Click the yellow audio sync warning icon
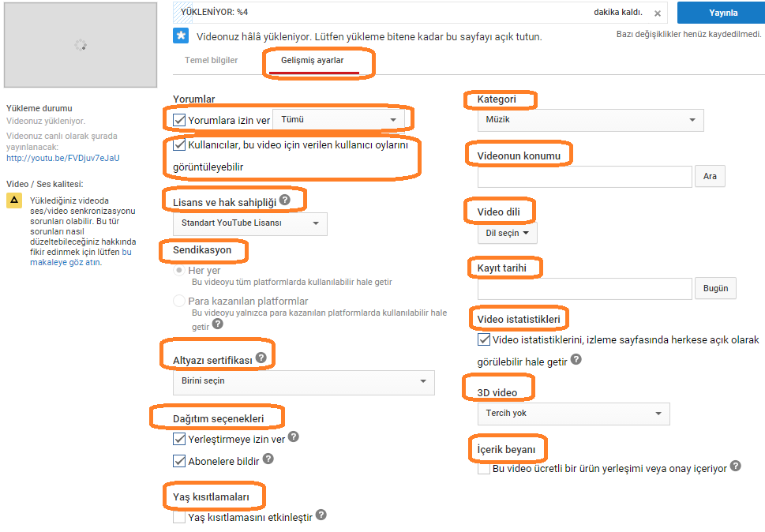 (x=14, y=200)
